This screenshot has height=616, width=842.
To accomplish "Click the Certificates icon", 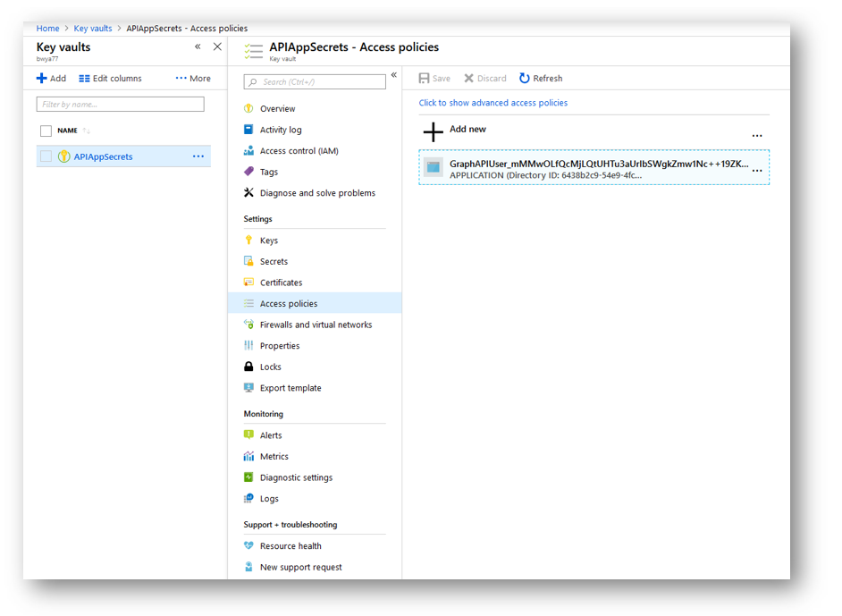I will (x=248, y=282).
